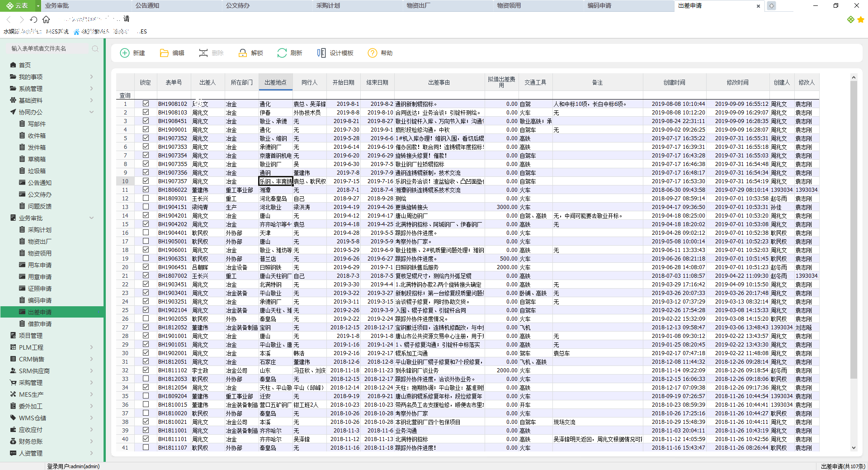Expand 系统管理 in sidebar
The image size is (868, 470).
pyautogui.click(x=91, y=89)
